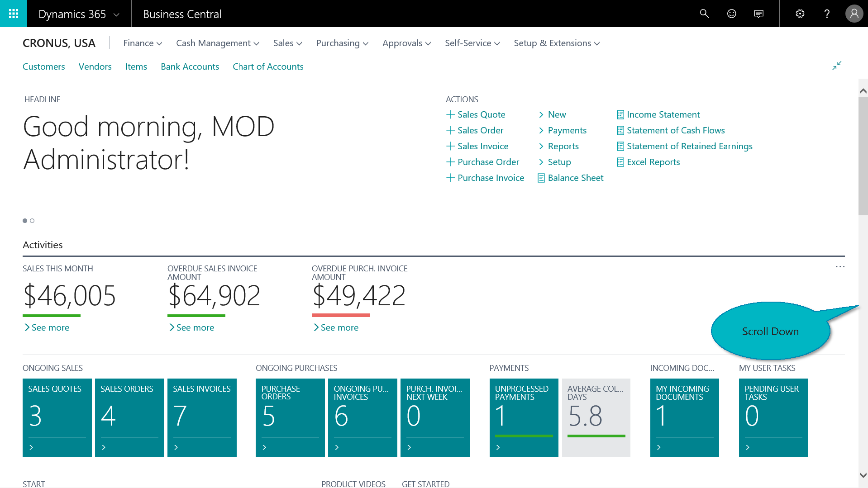
Task: Switch to the second headline dot
Action: [32, 221]
